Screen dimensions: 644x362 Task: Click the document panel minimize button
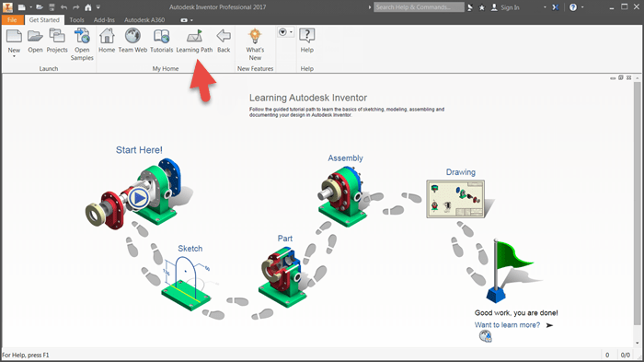tap(613, 77)
